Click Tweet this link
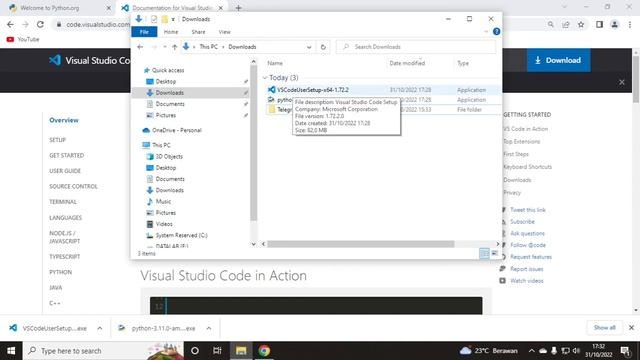The image size is (640, 360). coord(528,210)
